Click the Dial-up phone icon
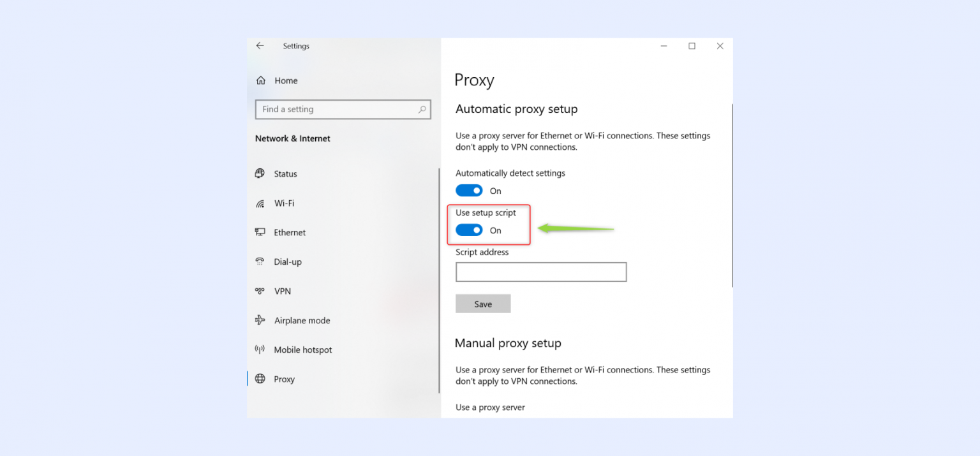The height and width of the screenshot is (456, 980). click(260, 261)
